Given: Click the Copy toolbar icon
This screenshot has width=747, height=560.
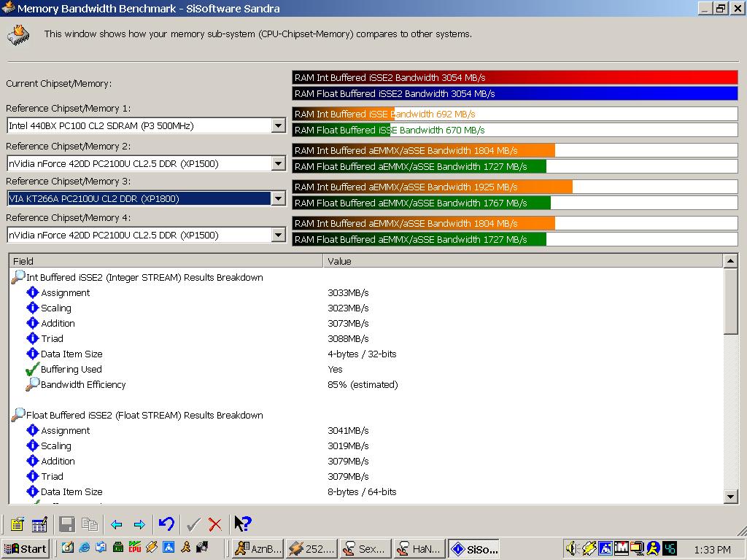Looking at the screenshot, I should 90,524.
